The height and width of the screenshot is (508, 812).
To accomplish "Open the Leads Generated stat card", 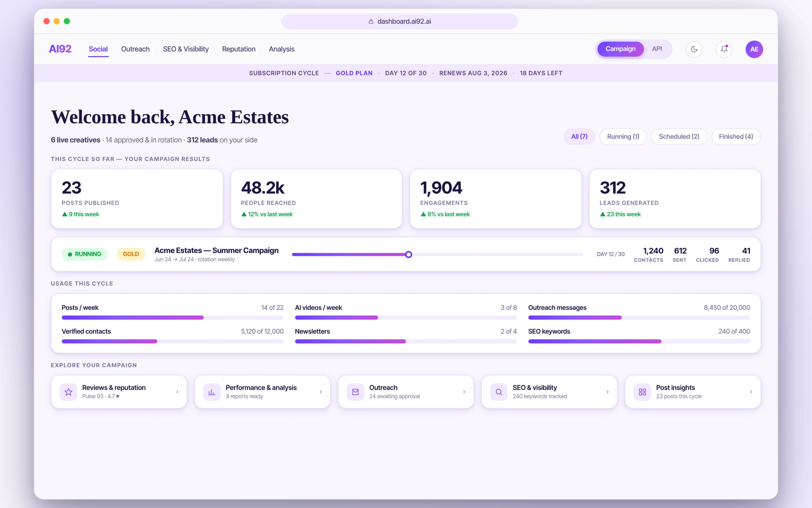I will pyautogui.click(x=675, y=199).
